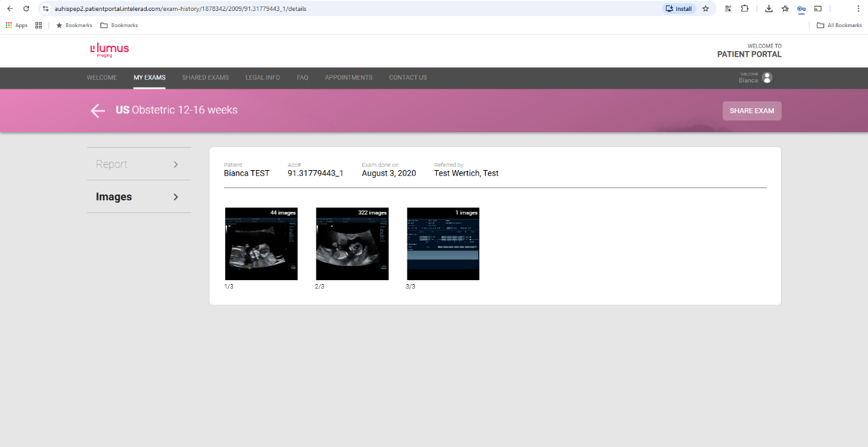This screenshot has width=868, height=447.
Task: Click referrer Test Wertich, Test
Action: coord(466,173)
